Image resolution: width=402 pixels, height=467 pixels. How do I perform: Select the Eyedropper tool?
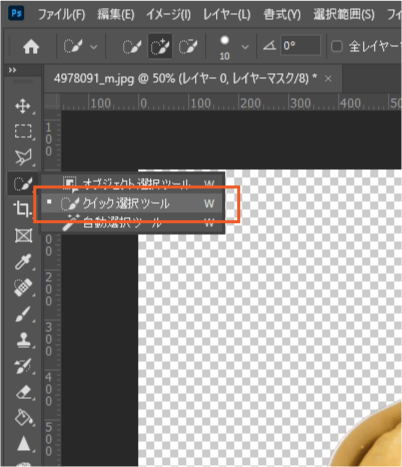coord(23,262)
